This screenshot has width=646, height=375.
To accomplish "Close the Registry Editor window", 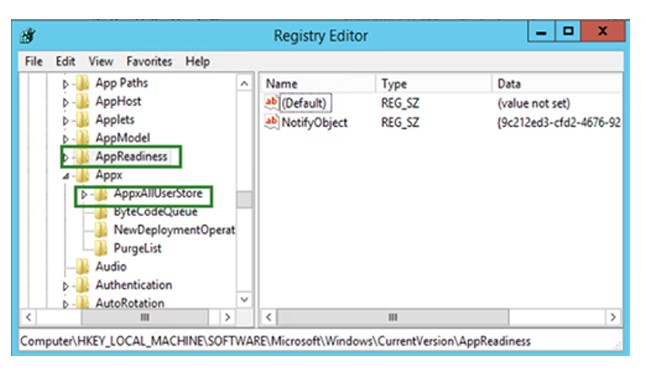I will (602, 31).
